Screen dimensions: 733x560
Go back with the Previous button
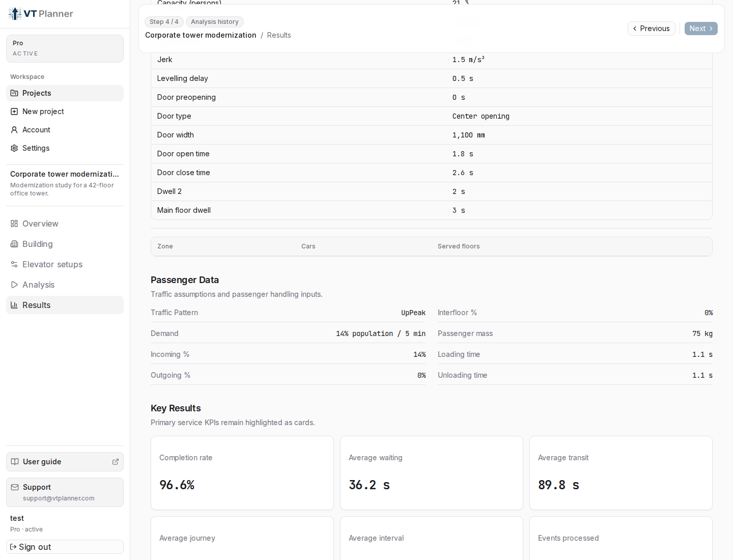[652, 29]
